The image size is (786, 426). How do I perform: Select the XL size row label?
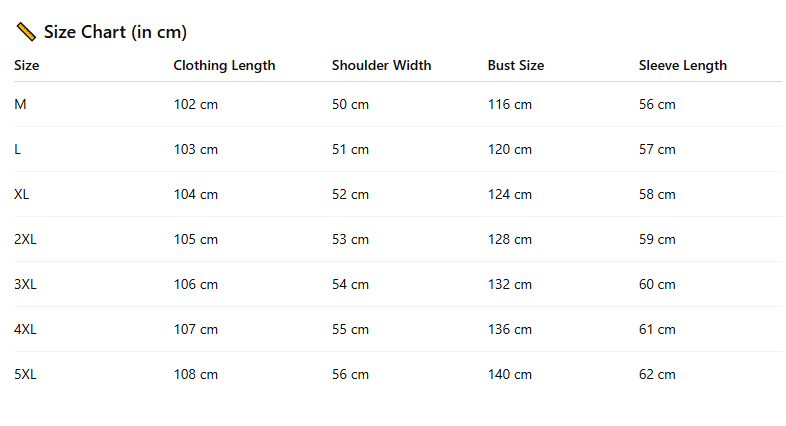pos(22,194)
